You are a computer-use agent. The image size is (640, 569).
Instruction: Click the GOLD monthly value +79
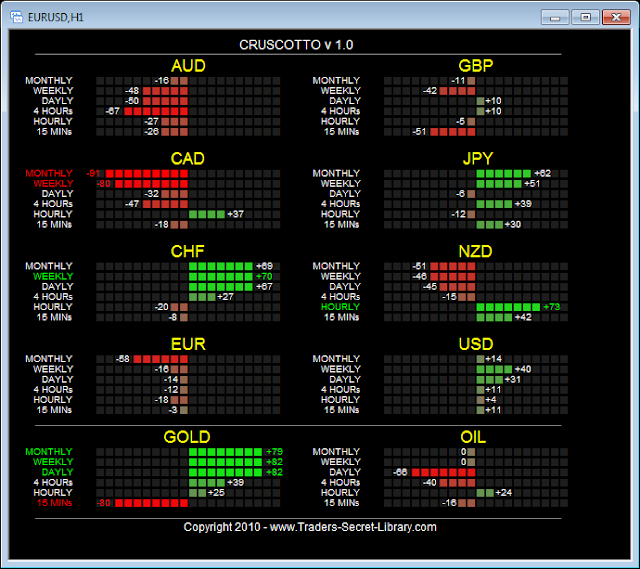[x=274, y=451]
